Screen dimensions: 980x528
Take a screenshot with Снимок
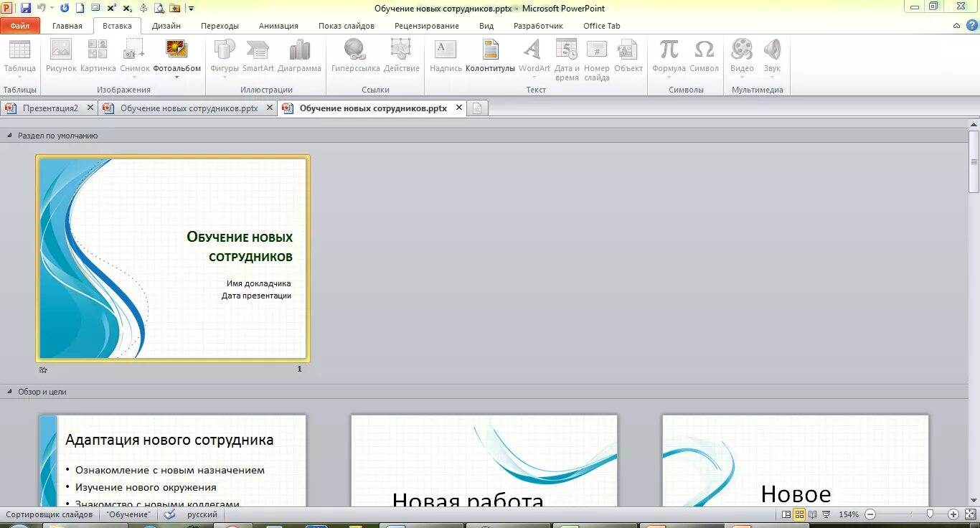(x=135, y=60)
